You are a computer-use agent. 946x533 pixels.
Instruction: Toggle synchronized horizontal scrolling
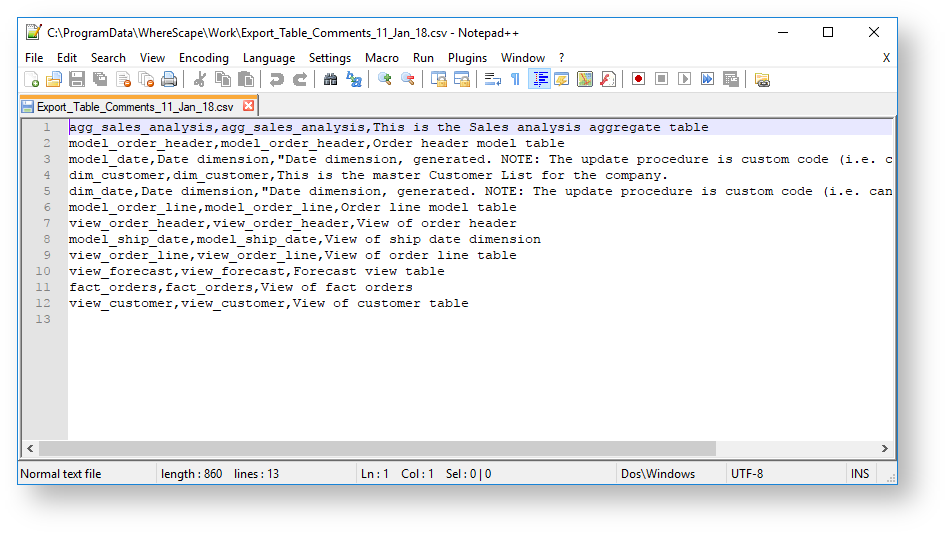(462, 79)
